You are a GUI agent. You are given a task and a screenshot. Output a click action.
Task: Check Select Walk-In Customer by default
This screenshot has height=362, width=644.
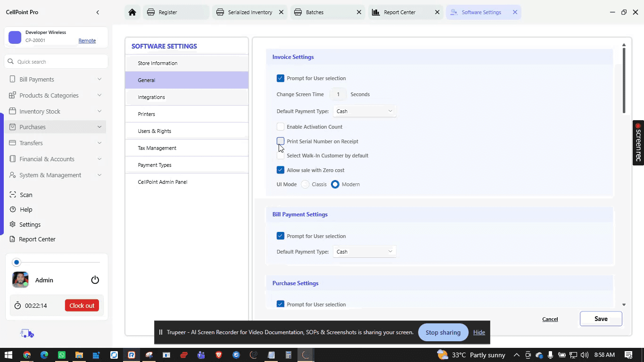point(281,156)
